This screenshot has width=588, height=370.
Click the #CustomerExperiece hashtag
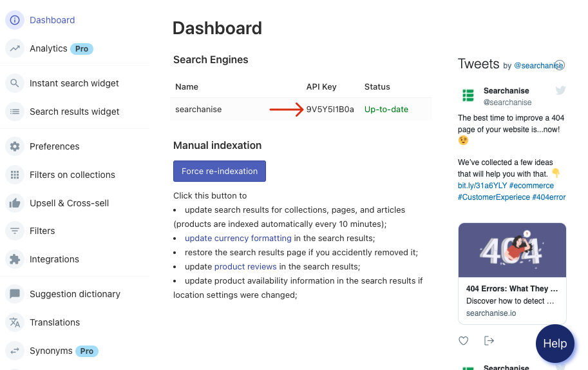(494, 197)
